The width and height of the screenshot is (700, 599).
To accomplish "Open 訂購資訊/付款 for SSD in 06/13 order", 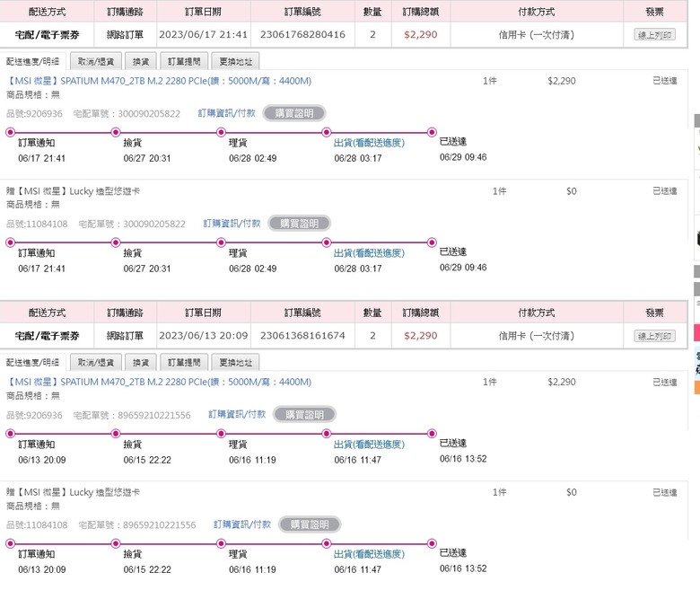I will [x=237, y=415].
